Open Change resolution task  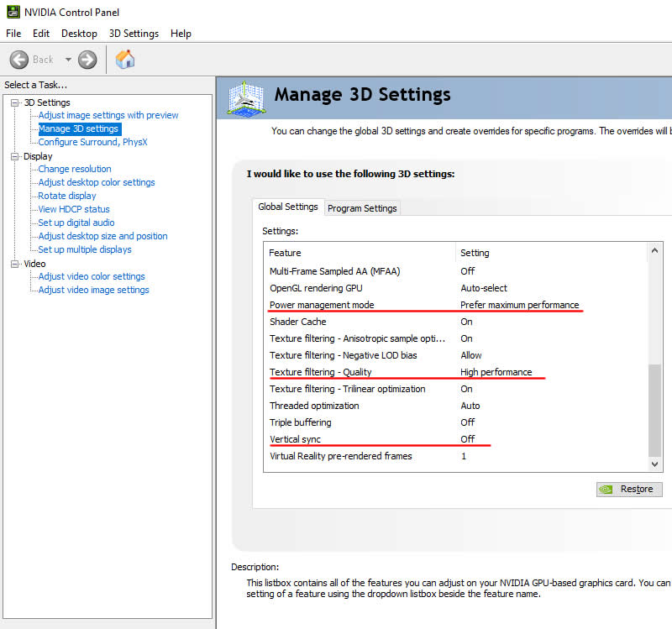(x=75, y=169)
